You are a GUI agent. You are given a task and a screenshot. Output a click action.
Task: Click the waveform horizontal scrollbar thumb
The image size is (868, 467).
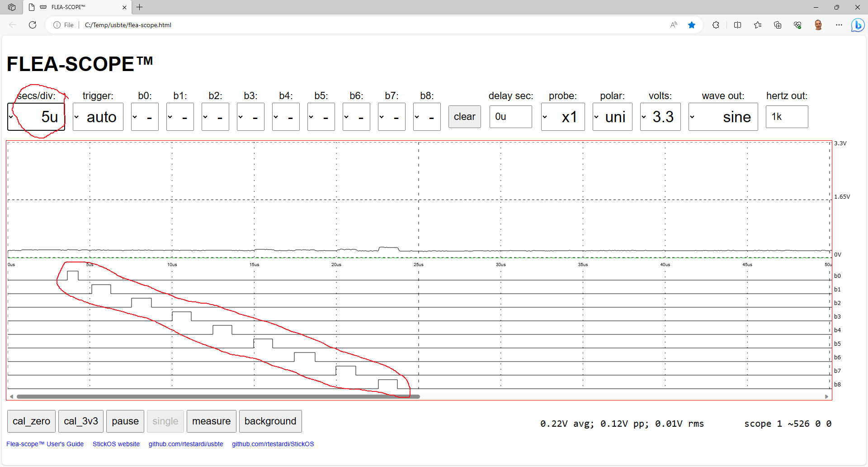click(218, 396)
